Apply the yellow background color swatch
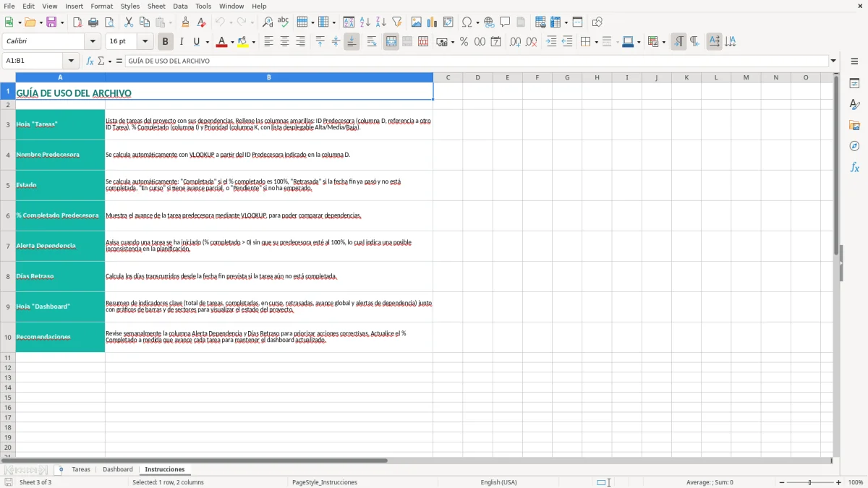The image size is (868, 488). coord(243,42)
